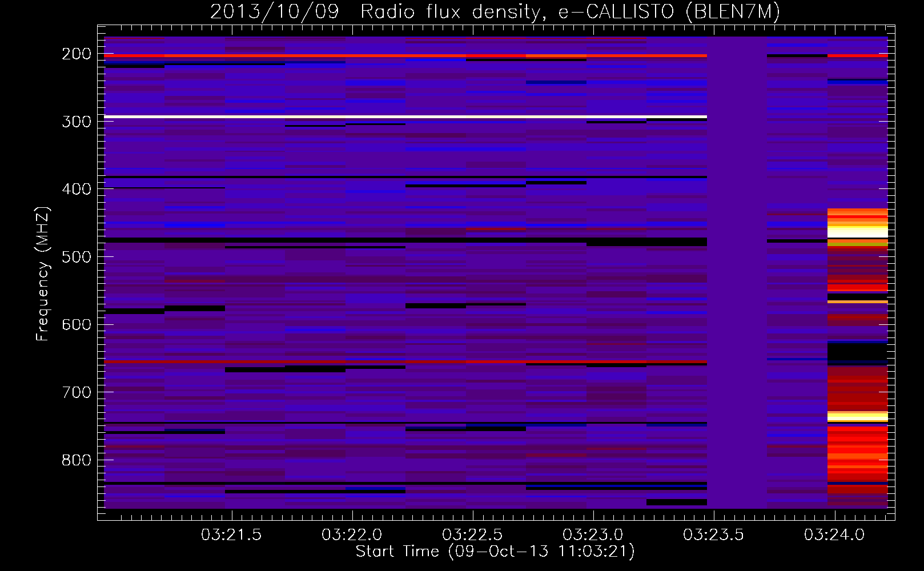Screen dimensions: 924x571
Task: Click the 03:24.0 time tick label
Action: click(x=834, y=535)
